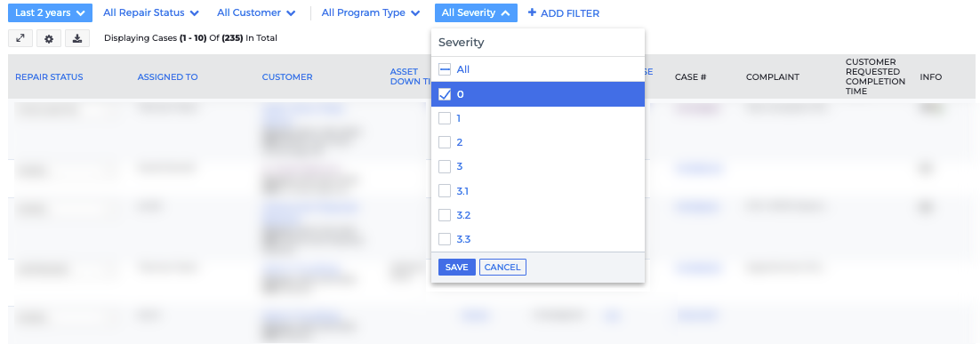Toggle the All severity checkbox
Viewport: 980px width, 344px height.
(x=445, y=69)
